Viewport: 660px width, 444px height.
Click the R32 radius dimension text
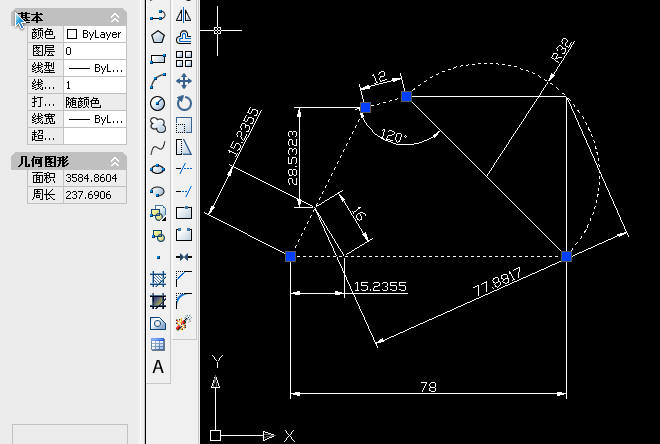(x=562, y=51)
